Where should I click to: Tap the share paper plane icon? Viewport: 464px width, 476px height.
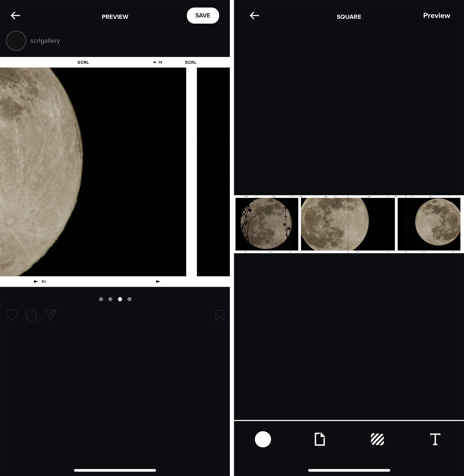pyautogui.click(x=50, y=315)
